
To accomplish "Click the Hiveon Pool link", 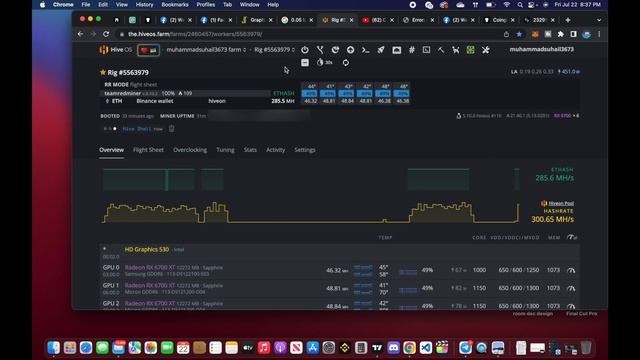I will click(x=561, y=203).
